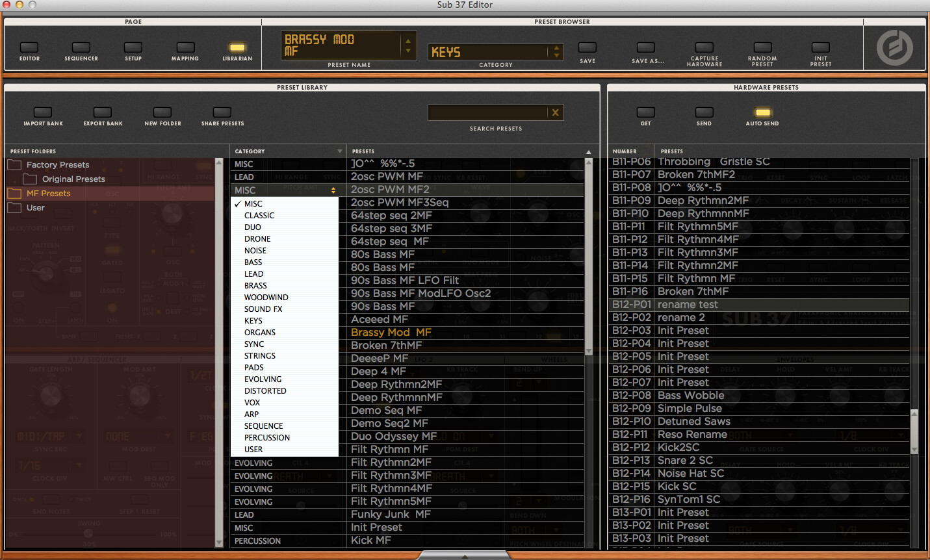Select SEQUENCE from the category menu
Screen dimensions: 930x560
[x=264, y=426]
